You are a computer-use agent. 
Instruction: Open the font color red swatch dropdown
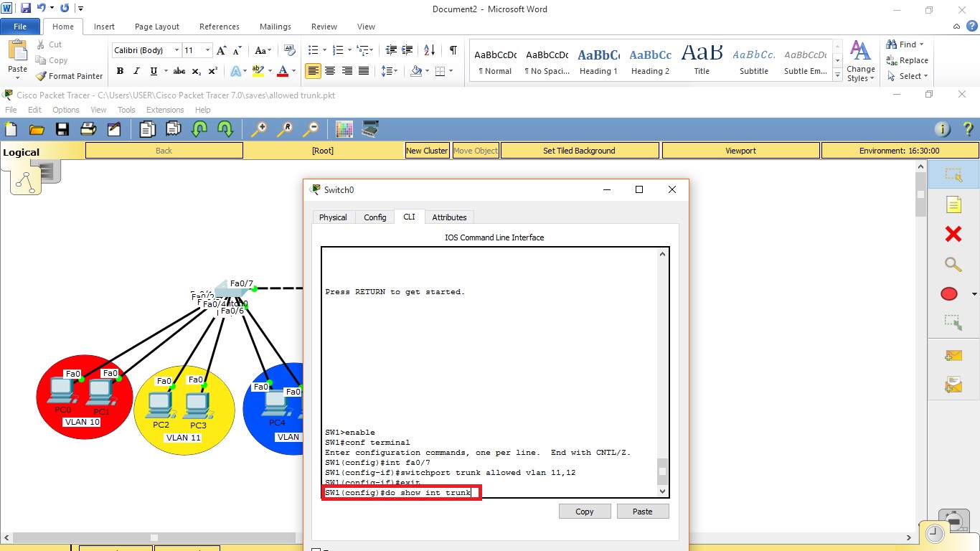292,72
